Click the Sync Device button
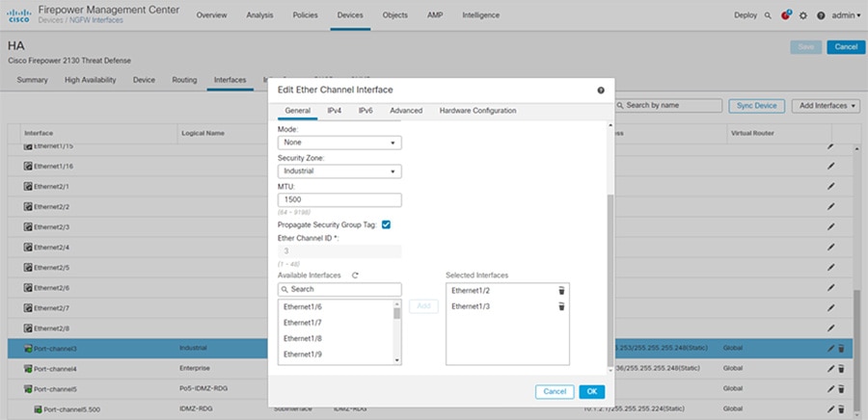868x420 pixels. point(757,106)
